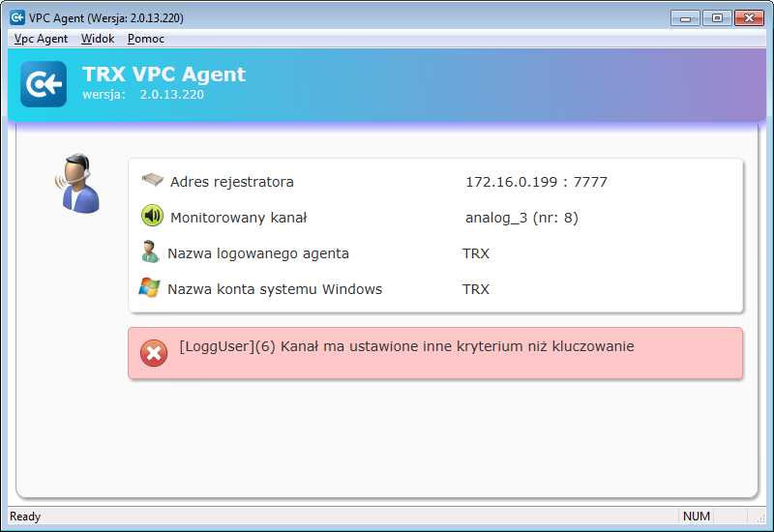Viewport: 774px width, 532px height.
Task: Click the recorder device icon
Action: (152, 180)
